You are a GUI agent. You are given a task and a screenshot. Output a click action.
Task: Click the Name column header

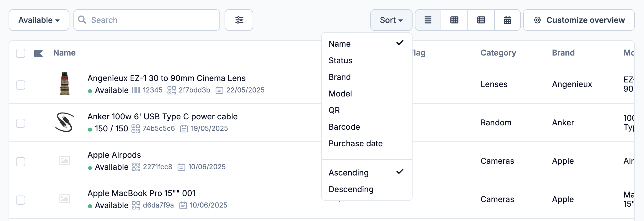pyautogui.click(x=64, y=53)
